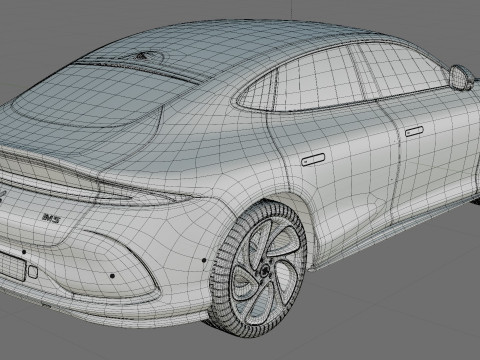This screenshot has height=360, width=480.
Task: Select the rear license plate on the bumper
Action: (12, 266)
